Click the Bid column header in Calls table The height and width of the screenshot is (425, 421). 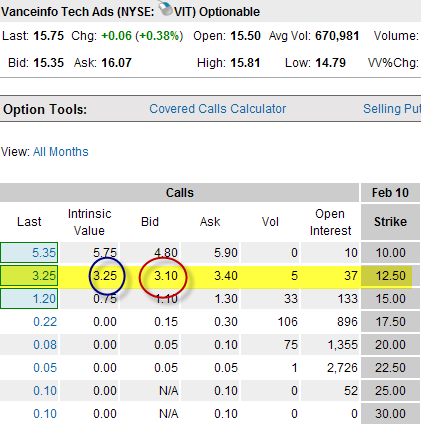[x=150, y=222]
